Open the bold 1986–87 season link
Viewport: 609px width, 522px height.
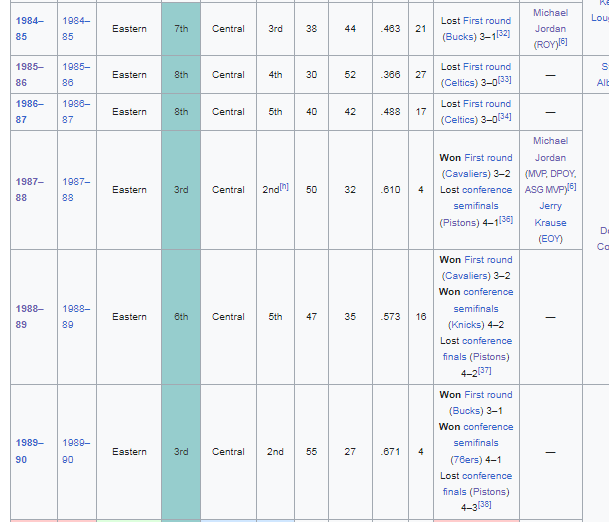pos(30,112)
